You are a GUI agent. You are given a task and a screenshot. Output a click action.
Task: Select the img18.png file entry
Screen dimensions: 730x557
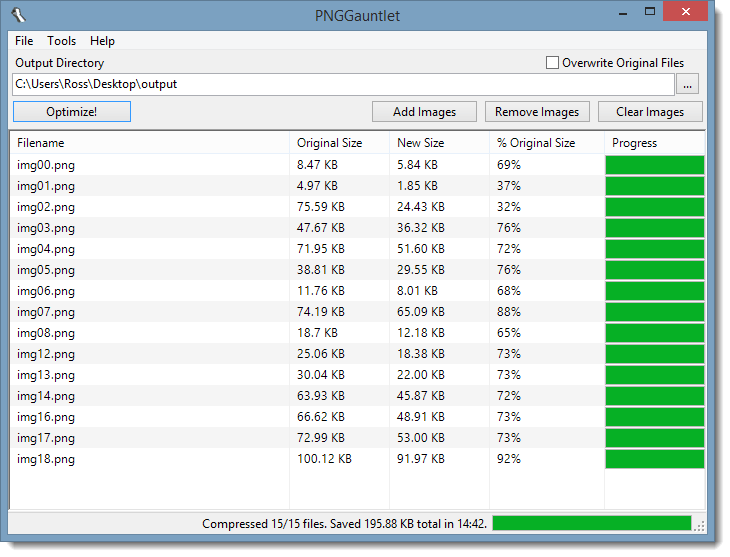(46, 459)
